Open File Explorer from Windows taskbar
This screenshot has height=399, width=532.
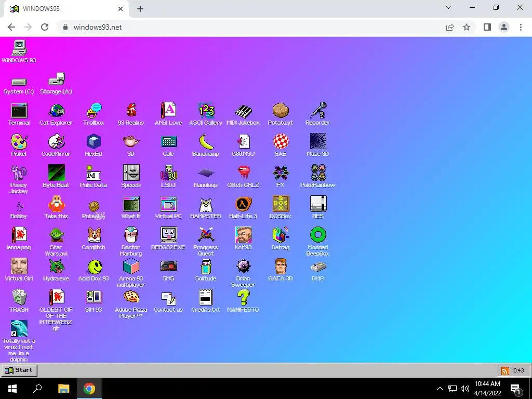tap(63, 389)
